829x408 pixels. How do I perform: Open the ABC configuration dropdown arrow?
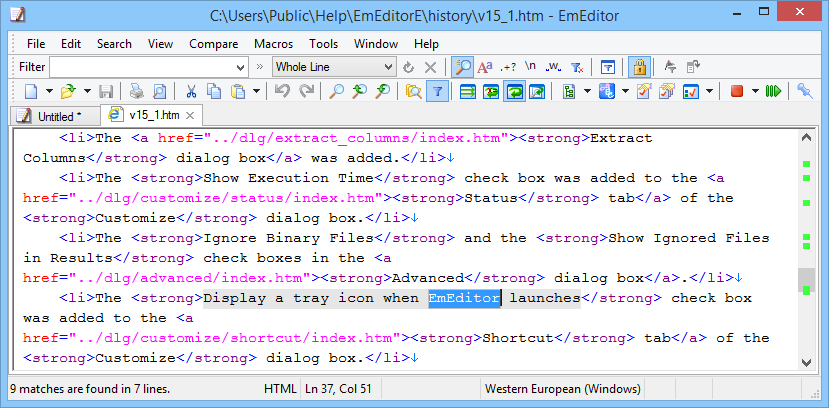625,91
